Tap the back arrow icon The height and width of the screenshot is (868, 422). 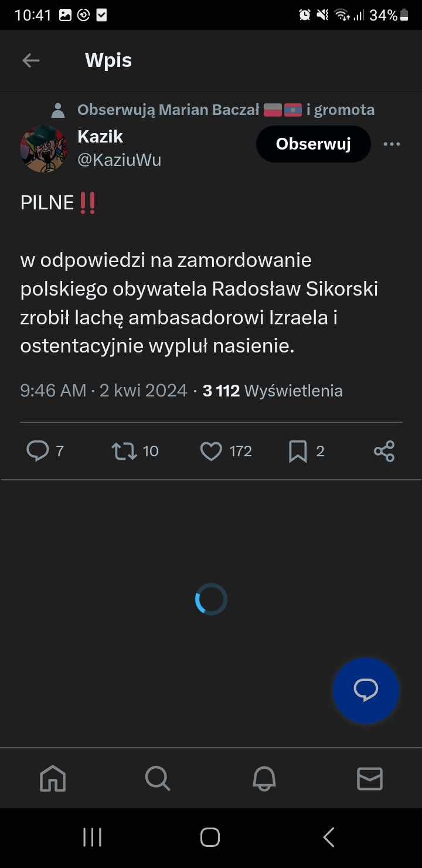click(30, 60)
